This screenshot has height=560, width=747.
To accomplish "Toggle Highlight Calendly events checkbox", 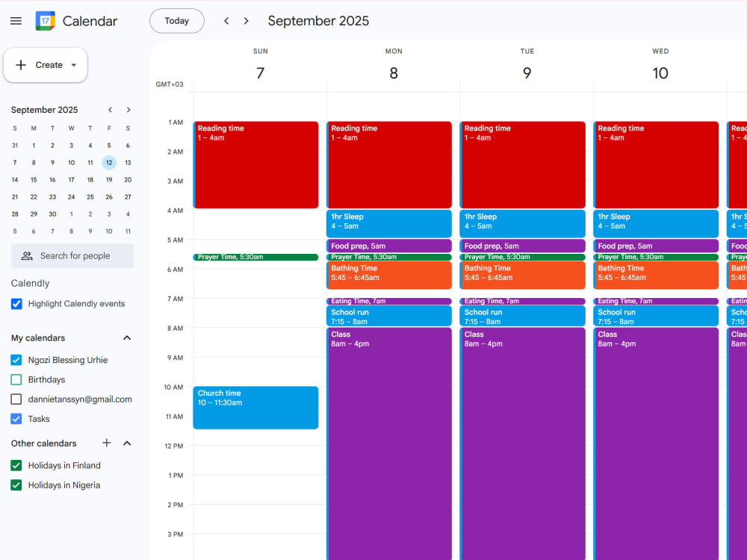I will tap(16, 304).
